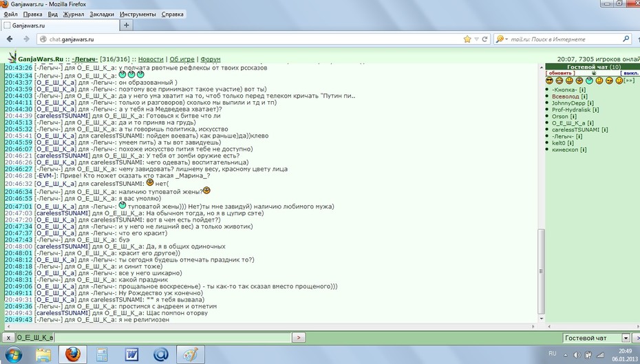
Task: Open the -Легыч- profile link in header
Action: [x=85, y=59]
